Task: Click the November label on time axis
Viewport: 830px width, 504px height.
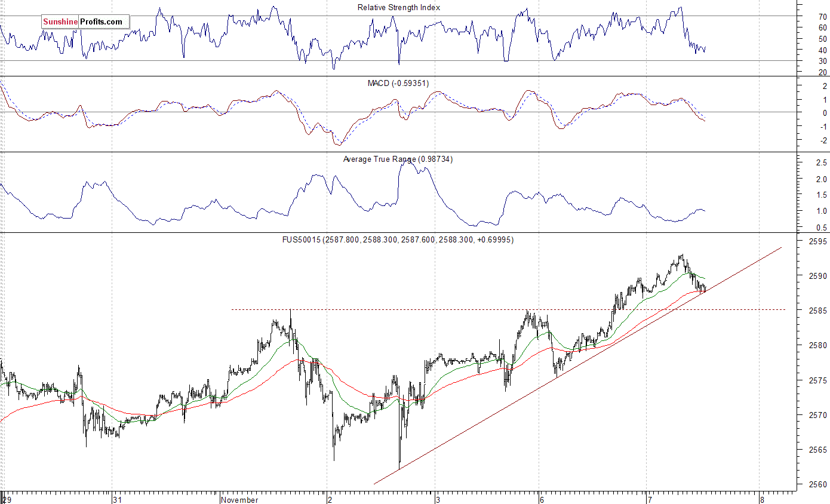Action: [x=239, y=499]
